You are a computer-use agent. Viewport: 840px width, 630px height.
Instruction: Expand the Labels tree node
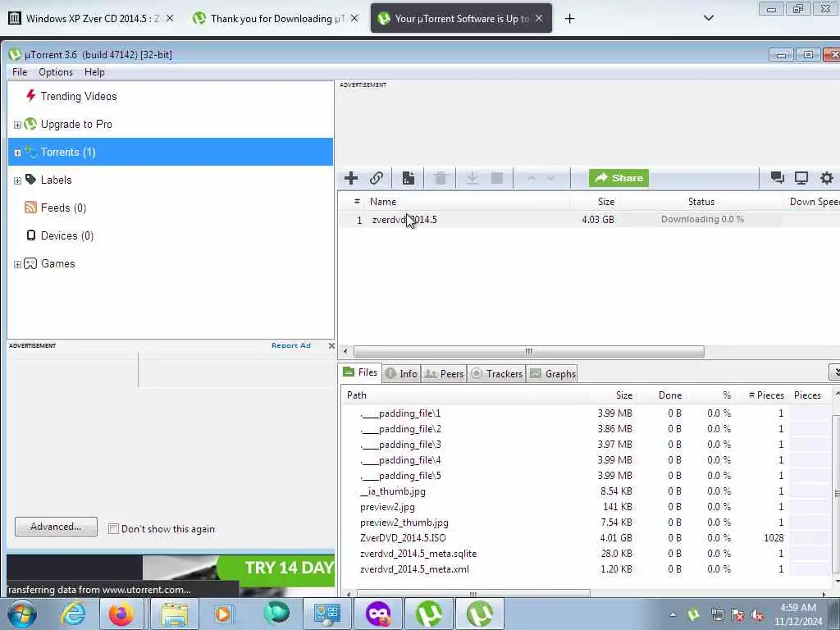17,180
